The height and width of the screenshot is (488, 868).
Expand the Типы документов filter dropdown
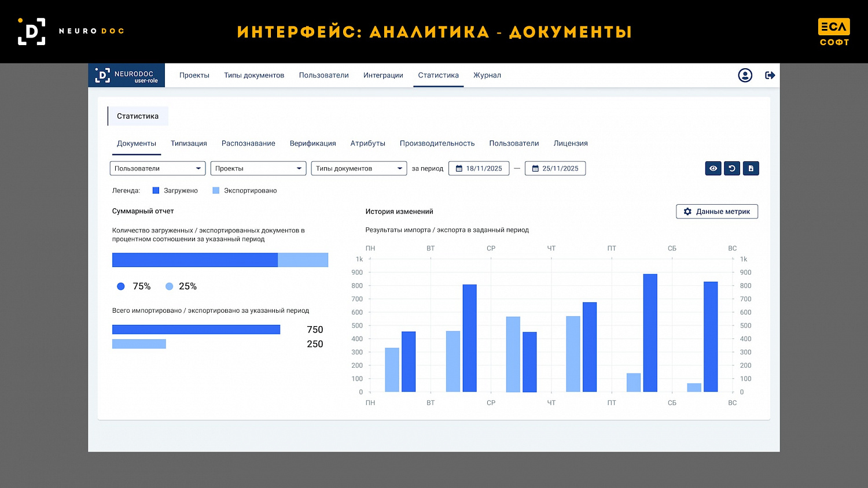coord(359,168)
